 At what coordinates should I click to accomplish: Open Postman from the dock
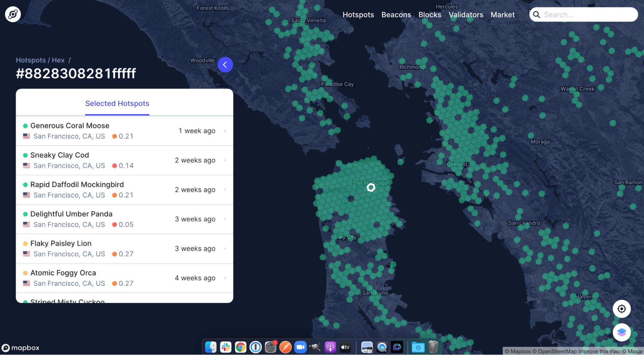[285, 347]
